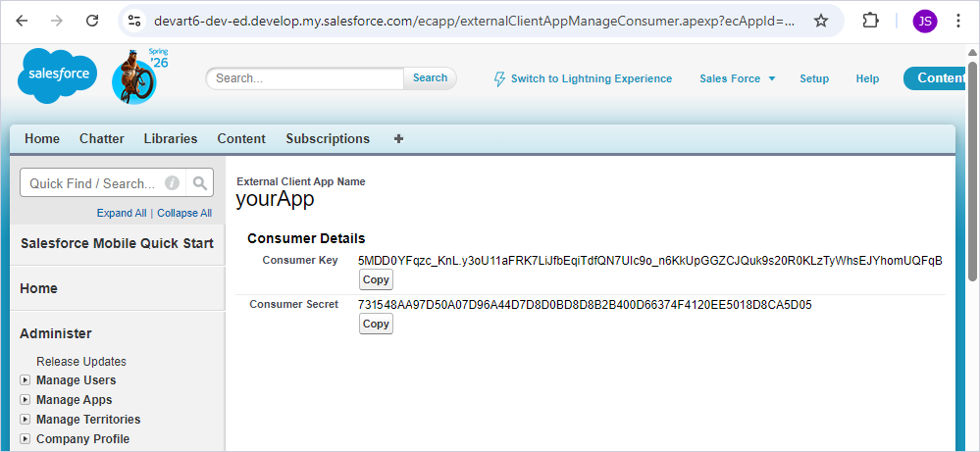The height and width of the screenshot is (452, 980).
Task: Click the Search button
Action: pyautogui.click(x=430, y=78)
